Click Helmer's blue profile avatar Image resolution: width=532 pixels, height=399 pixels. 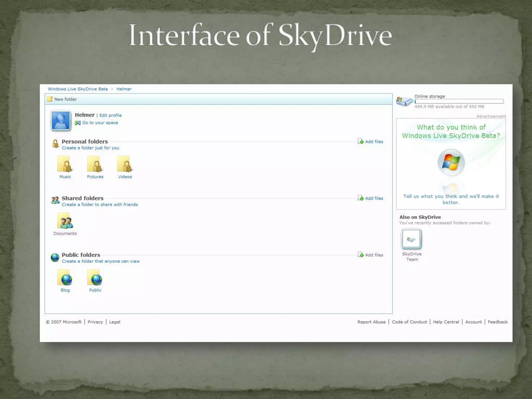pyautogui.click(x=61, y=121)
